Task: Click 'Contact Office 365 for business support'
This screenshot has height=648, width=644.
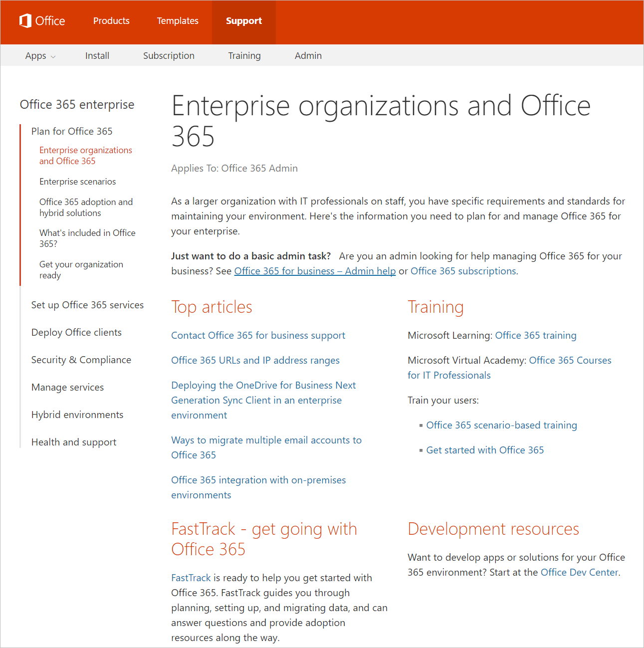Action: click(x=258, y=335)
